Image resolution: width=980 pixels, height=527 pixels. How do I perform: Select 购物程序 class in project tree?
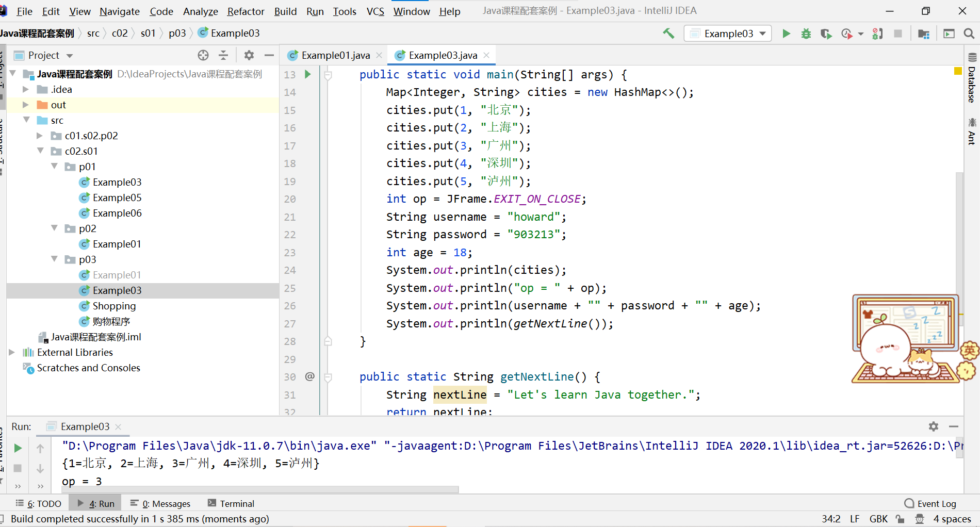(111, 321)
